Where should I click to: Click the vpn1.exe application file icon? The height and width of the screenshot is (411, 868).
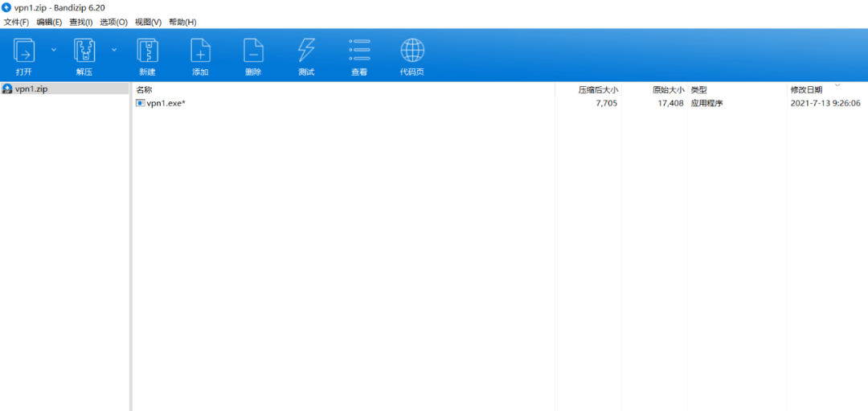pos(141,103)
